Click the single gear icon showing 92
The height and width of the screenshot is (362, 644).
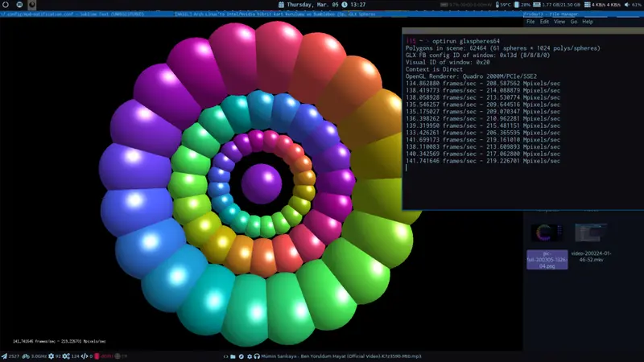click(51, 356)
